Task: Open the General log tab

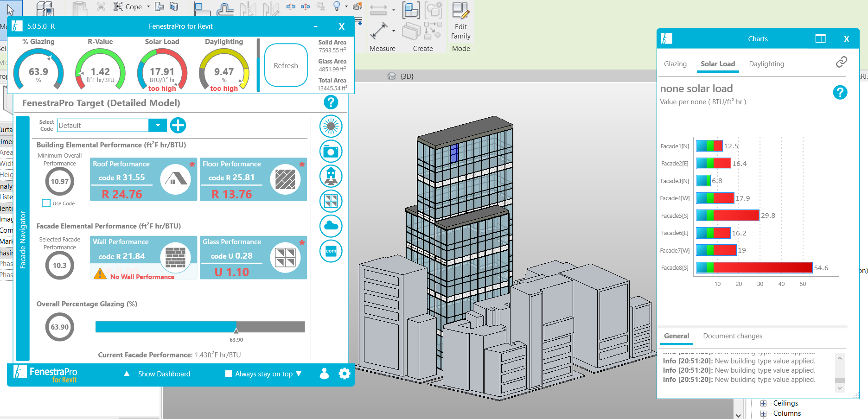Action: coord(677,336)
